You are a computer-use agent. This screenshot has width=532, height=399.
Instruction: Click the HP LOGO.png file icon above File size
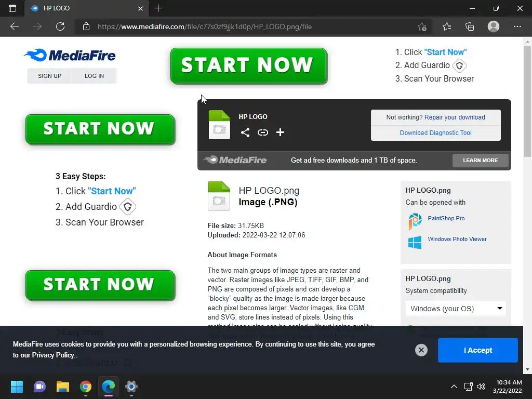[219, 196]
